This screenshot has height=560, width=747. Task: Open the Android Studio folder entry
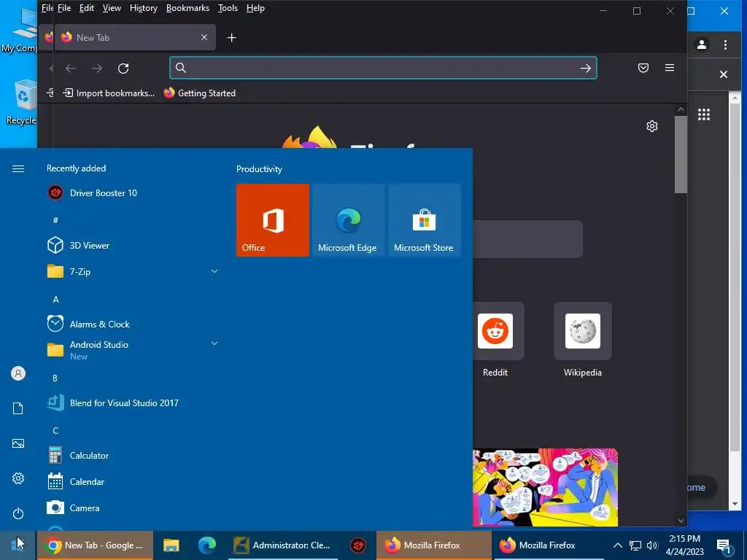pyautogui.click(x=133, y=350)
